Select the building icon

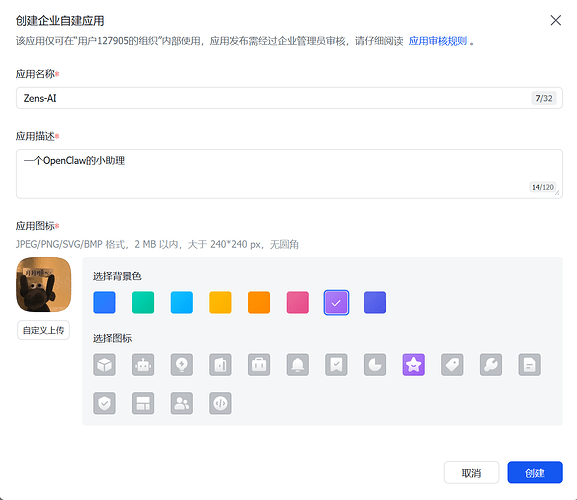pyautogui.click(x=220, y=365)
